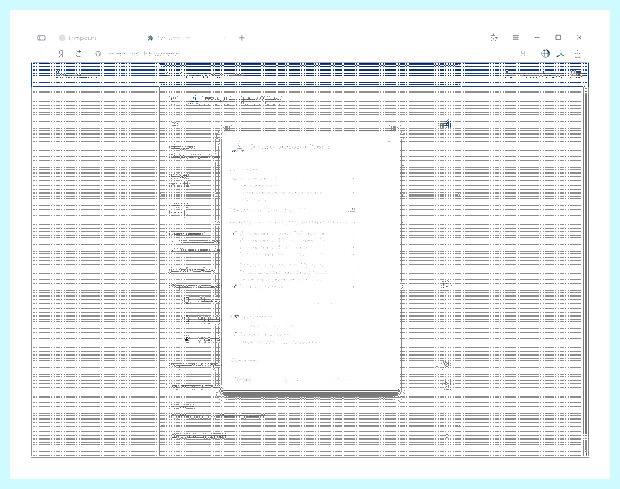Image resolution: width=620 pixels, height=489 pixels.
Task: Click the browser address bar field
Action: (143, 54)
